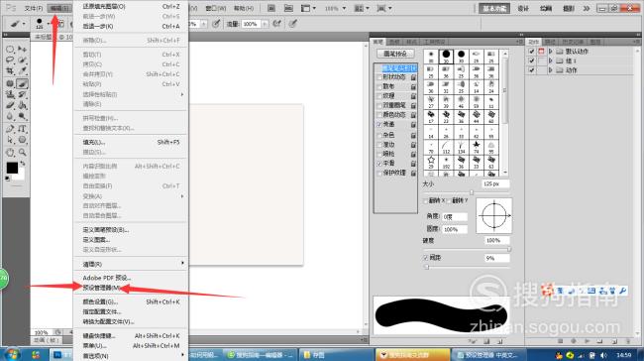Enable the 散布 (Scattering) brush checkbox
This screenshot has width=644, height=361.
pyautogui.click(x=379, y=86)
